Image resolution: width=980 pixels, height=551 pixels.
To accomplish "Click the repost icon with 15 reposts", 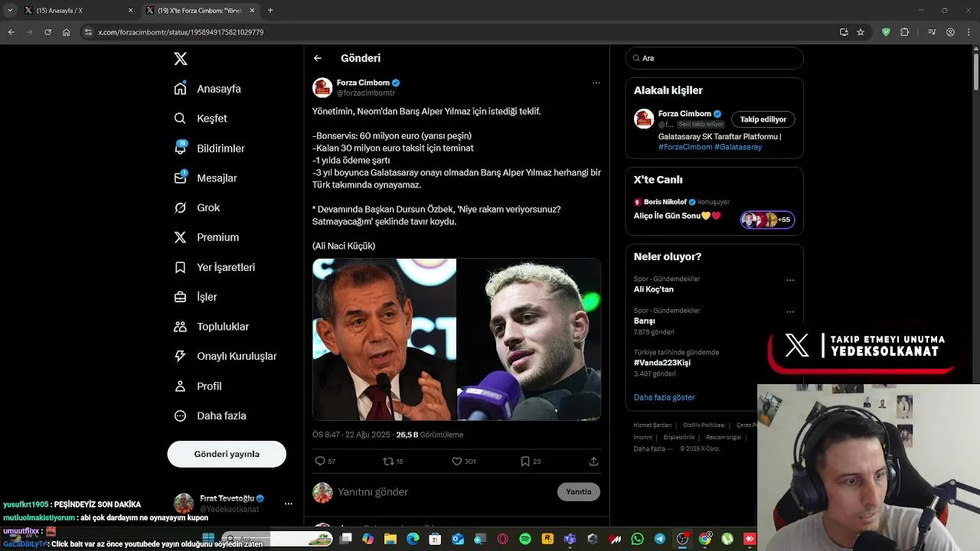I will click(x=388, y=461).
